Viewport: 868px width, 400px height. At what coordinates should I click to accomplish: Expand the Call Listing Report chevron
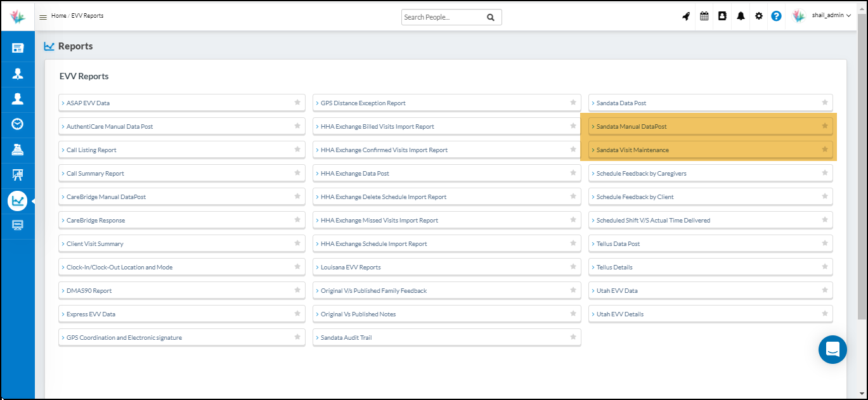pyautogui.click(x=63, y=150)
